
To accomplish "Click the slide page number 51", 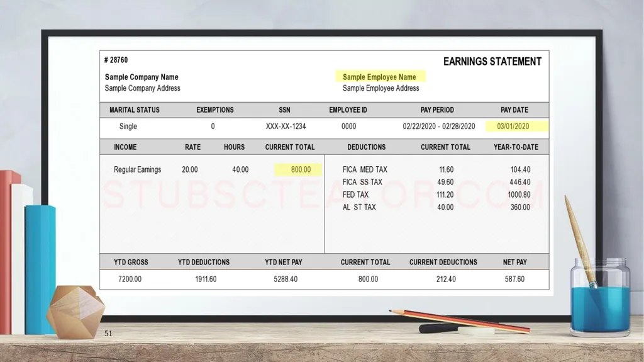I will point(108,334).
